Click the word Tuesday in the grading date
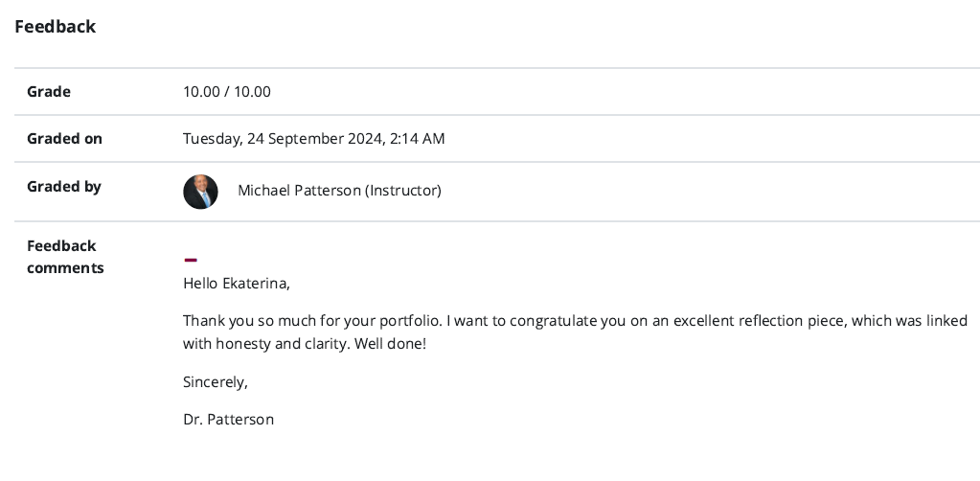Screen dimensions: 980x481 click(x=212, y=139)
